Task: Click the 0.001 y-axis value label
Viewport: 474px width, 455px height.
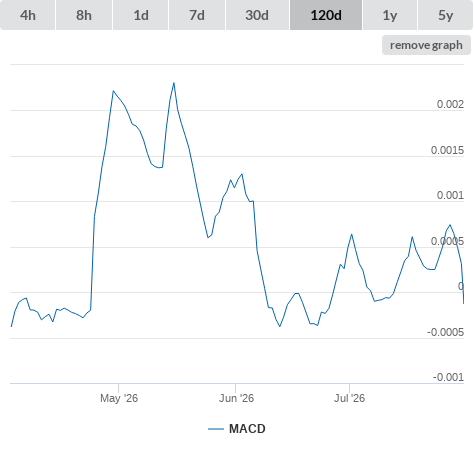Action: [x=450, y=195]
